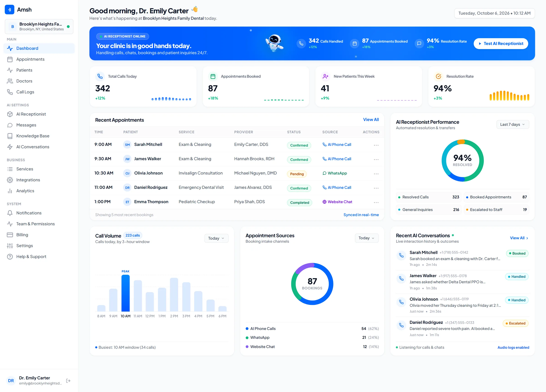Open Team & Permissions page
The height and width of the screenshot is (392, 546).
point(39,224)
